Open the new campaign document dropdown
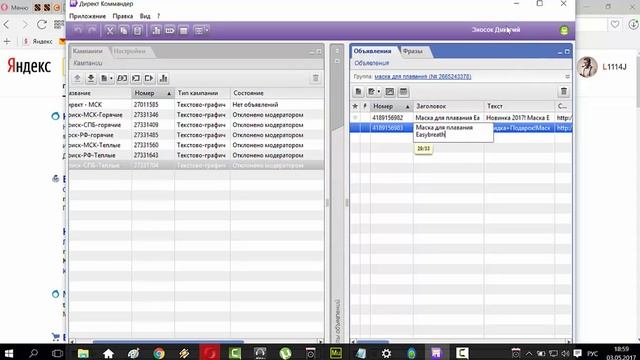Screen dimensions: 640x360 (x=106, y=78)
